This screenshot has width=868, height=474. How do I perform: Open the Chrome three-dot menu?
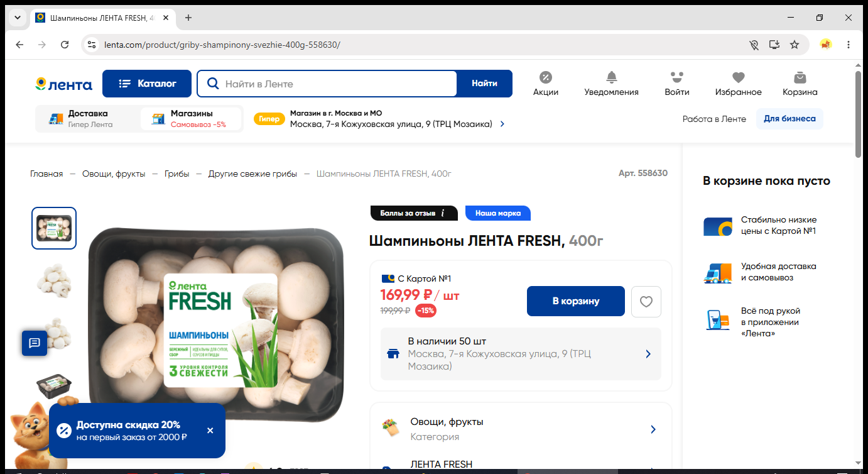[x=849, y=45]
